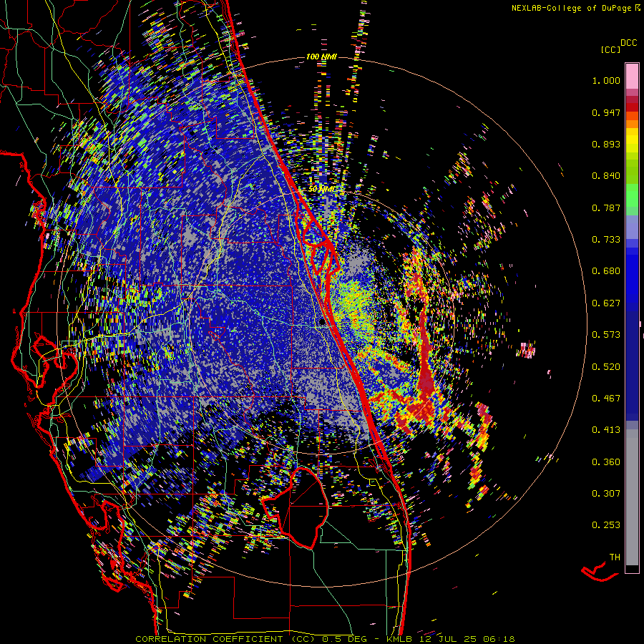Viewport: 644px width, 644px height.
Task: Pick the pink swatch at top of color bar
Action: (x=632, y=76)
